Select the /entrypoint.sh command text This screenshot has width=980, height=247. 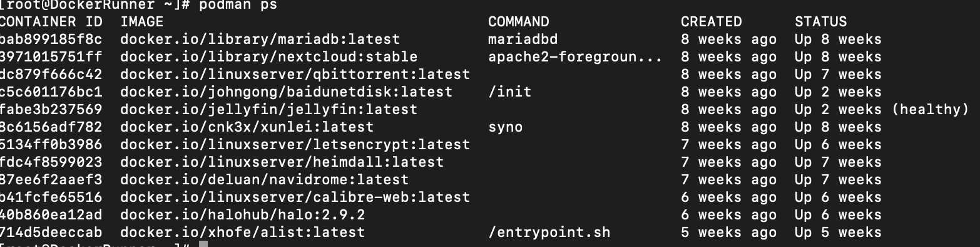pos(549,233)
